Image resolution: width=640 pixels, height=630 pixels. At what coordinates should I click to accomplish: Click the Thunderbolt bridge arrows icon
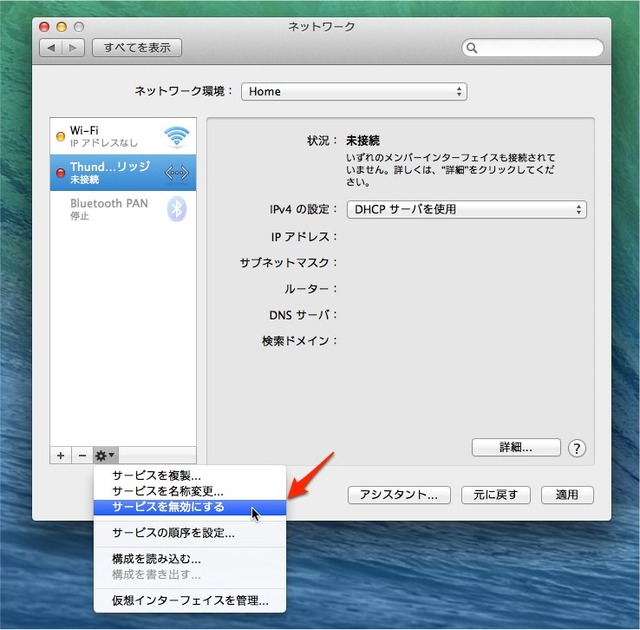pos(176,173)
